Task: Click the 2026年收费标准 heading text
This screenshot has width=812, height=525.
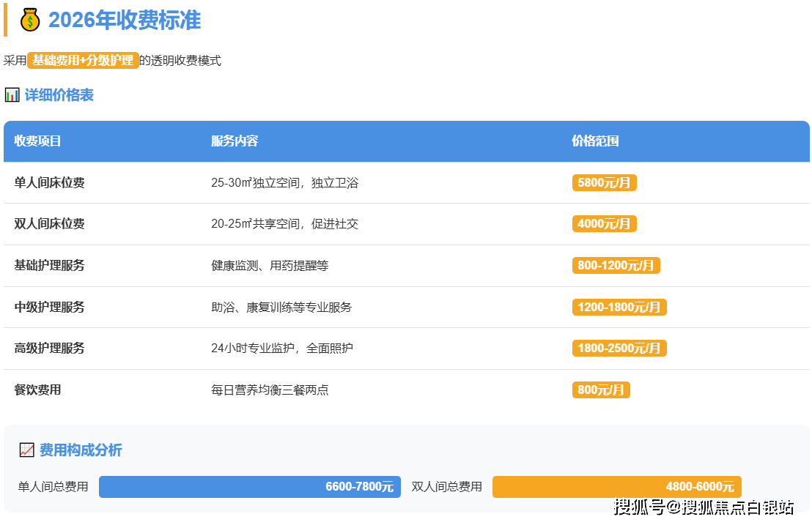Action: click(125, 20)
